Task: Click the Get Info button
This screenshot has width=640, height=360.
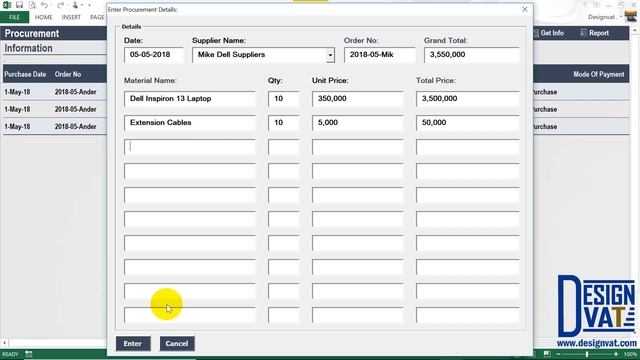Action: tap(549, 33)
